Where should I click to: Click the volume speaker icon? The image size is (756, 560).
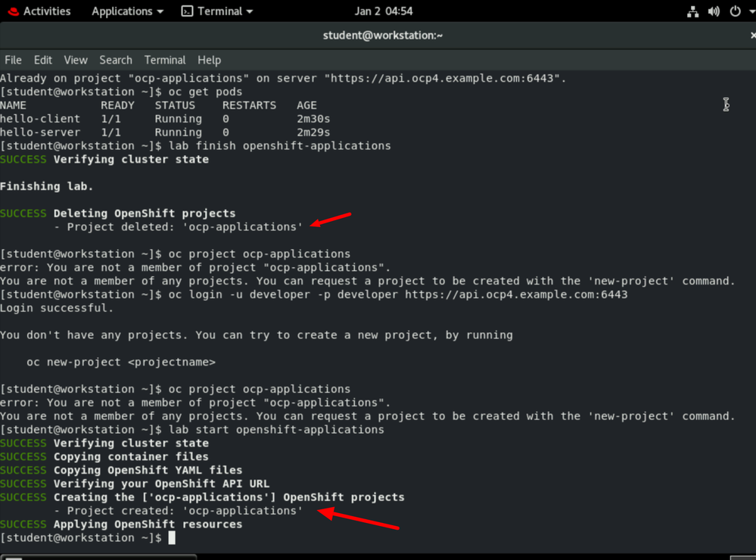[x=714, y=11]
